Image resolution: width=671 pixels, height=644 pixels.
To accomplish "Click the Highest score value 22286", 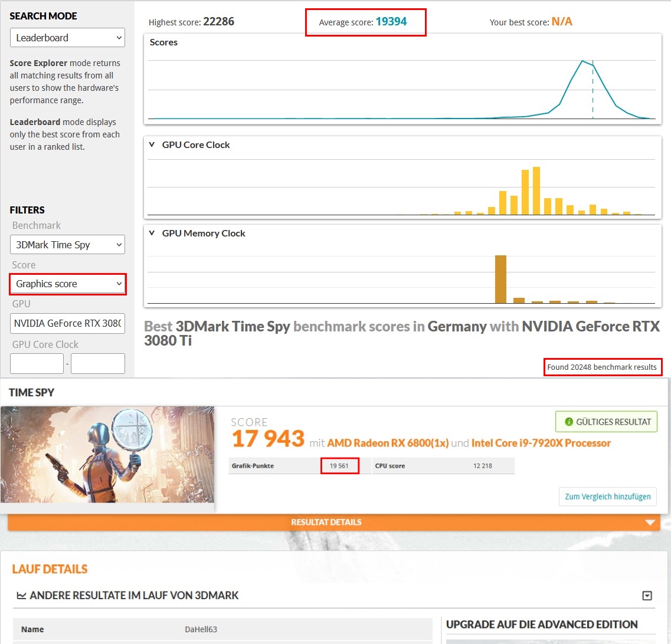I will (x=219, y=21).
